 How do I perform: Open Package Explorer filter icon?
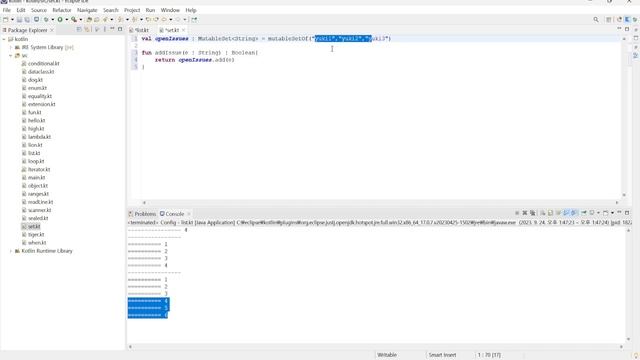pyautogui.click(x=97, y=30)
